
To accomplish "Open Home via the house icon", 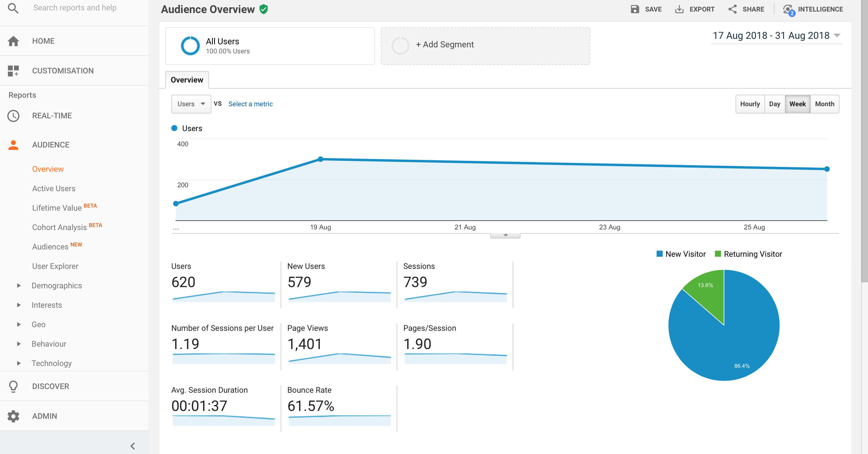I will (13, 41).
